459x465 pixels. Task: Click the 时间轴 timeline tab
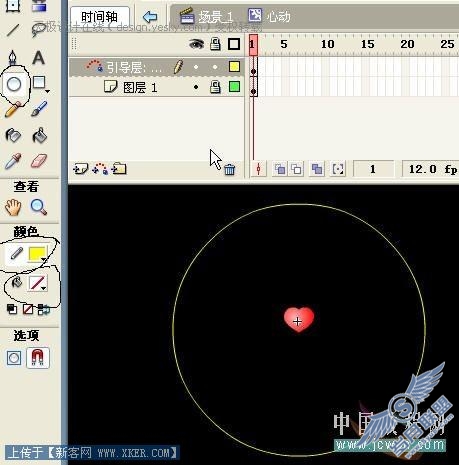[99, 17]
